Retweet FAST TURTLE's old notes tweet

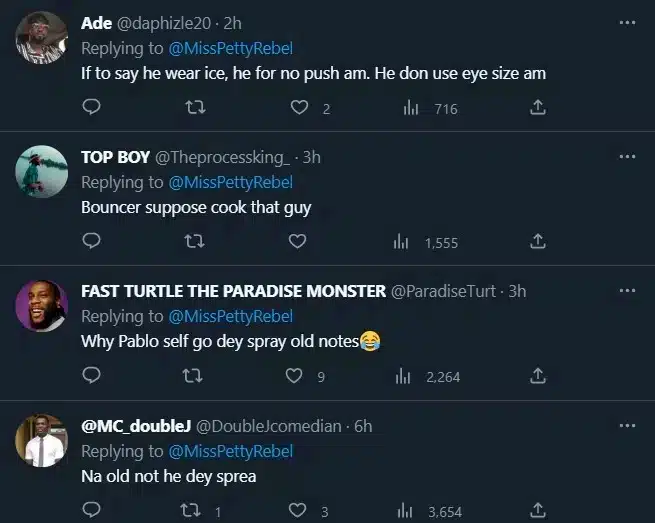(194, 375)
